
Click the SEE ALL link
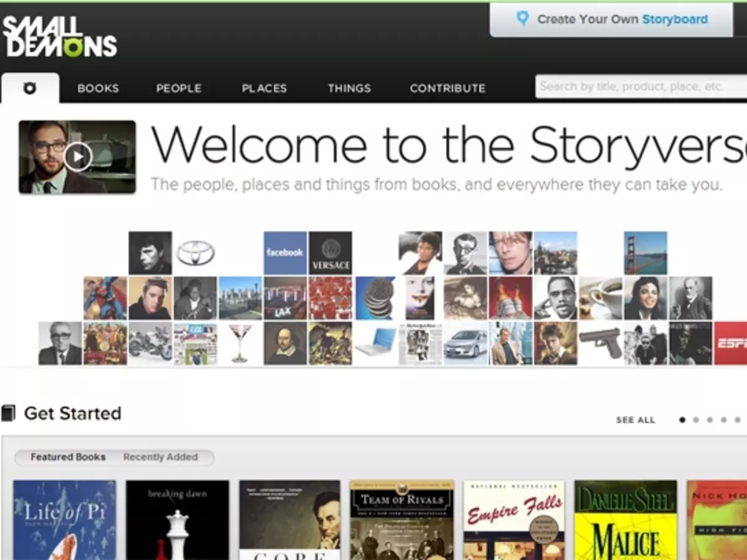(x=634, y=420)
